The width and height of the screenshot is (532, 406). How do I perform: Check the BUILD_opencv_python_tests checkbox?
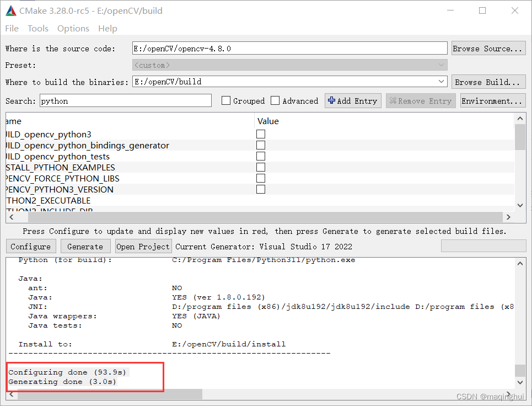tap(260, 156)
